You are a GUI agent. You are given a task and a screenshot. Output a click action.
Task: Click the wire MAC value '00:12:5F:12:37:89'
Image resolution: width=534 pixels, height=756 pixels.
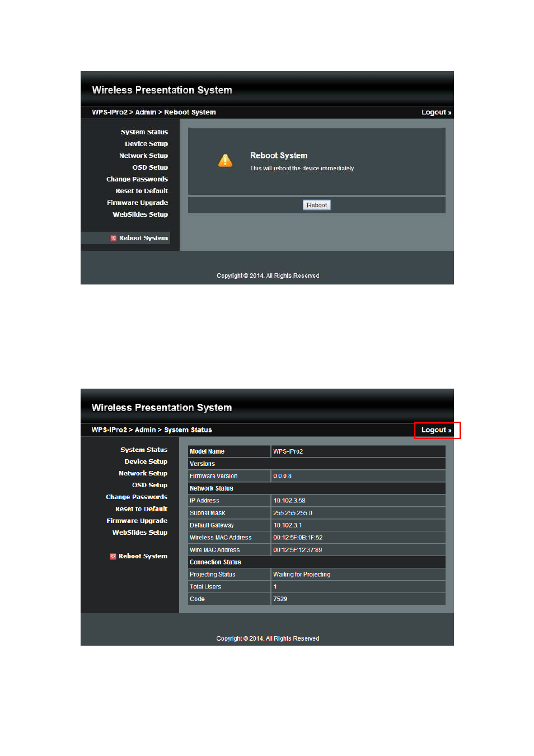coord(358,550)
